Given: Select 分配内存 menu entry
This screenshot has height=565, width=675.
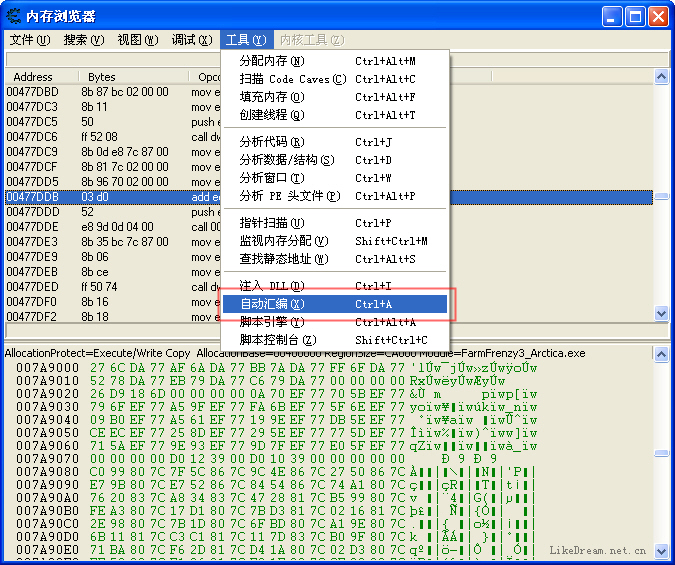Looking at the screenshot, I should pyautogui.click(x=335, y=61).
